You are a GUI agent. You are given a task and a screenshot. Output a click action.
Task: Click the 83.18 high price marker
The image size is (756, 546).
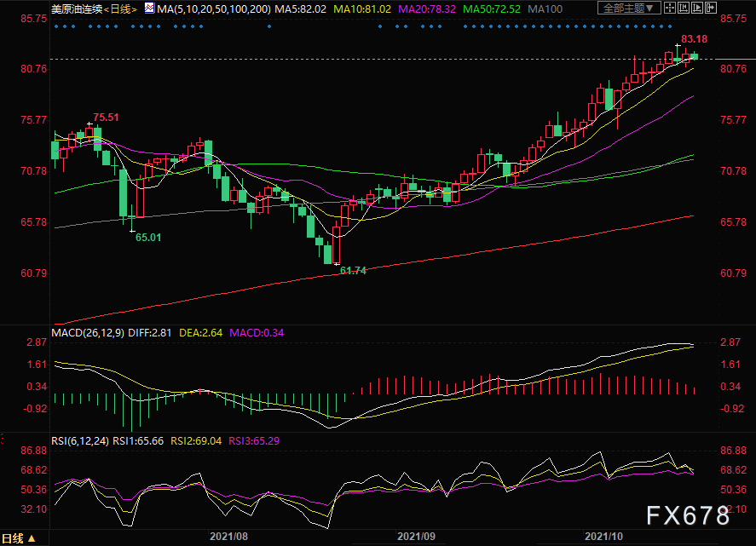coord(695,38)
